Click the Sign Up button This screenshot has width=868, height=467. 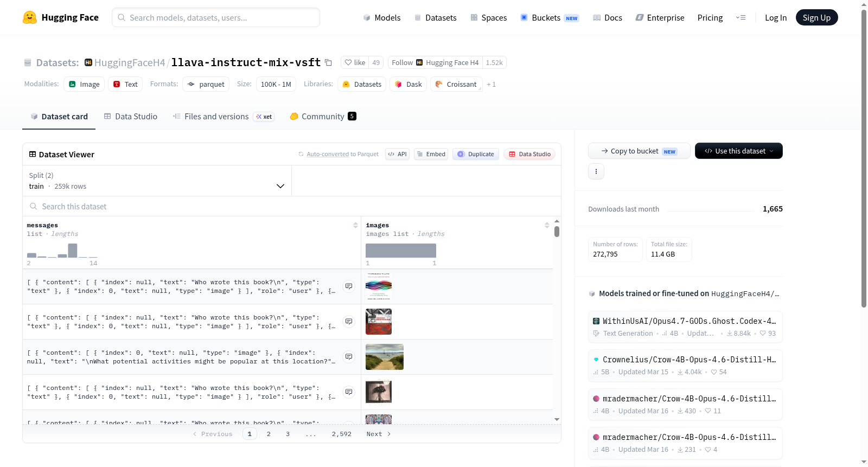[816, 17]
